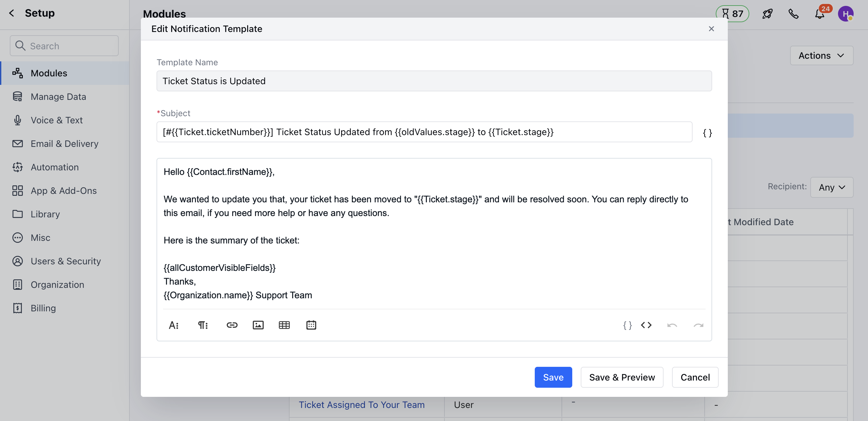Insert a table in the editor
The height and width of the screenshot is (421, 868).
[284, 325]
